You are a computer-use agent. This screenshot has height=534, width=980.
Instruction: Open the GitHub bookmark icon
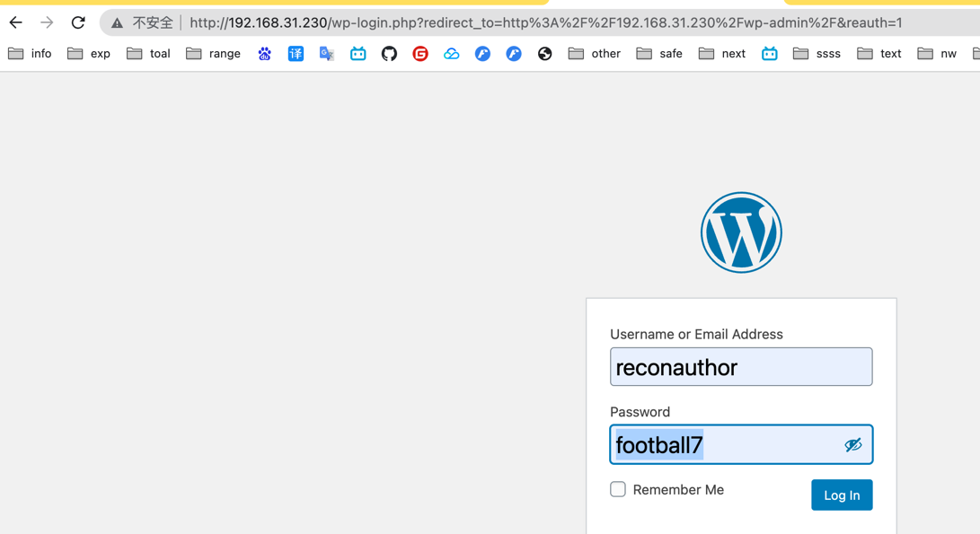click(389, 54)
